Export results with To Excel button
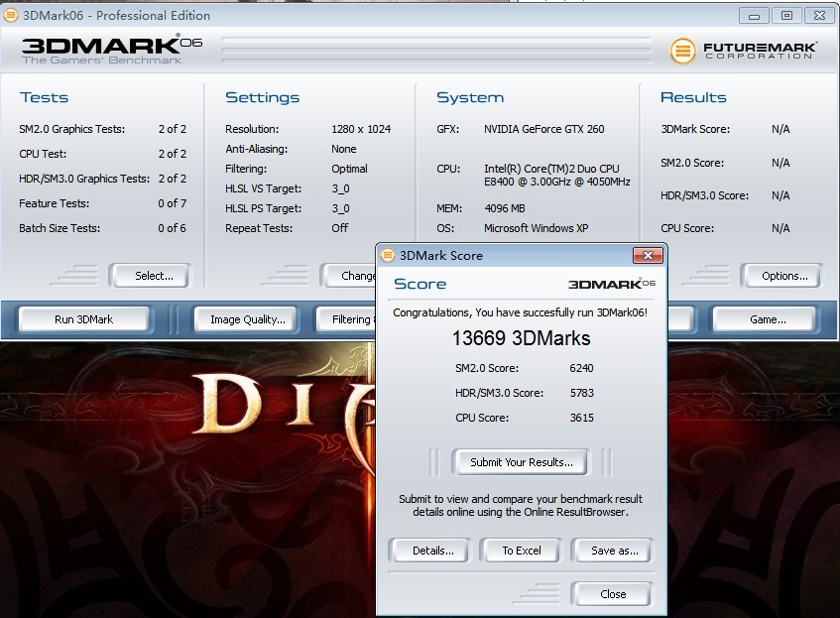The image size is (840, 618). coord(521,551)
